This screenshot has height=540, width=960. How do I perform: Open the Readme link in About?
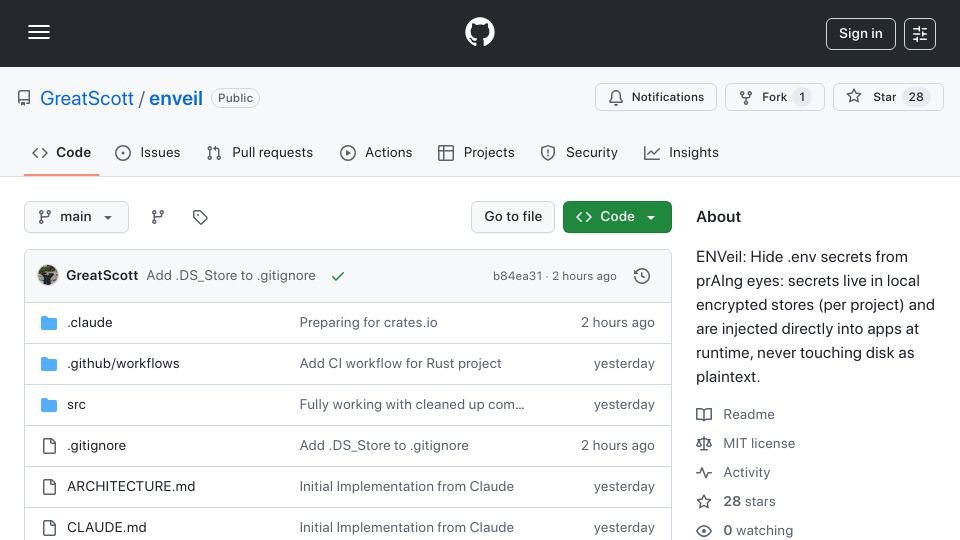tap(749, 414)
